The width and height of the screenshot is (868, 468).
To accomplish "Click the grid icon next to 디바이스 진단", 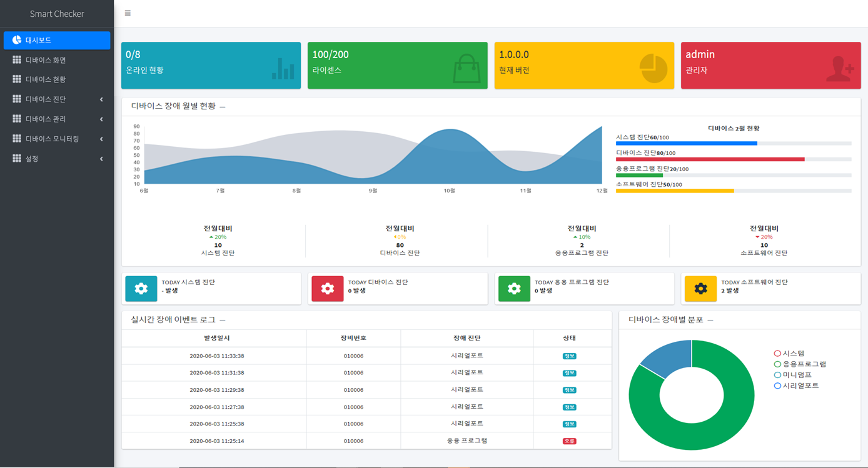I will point(17,99).
